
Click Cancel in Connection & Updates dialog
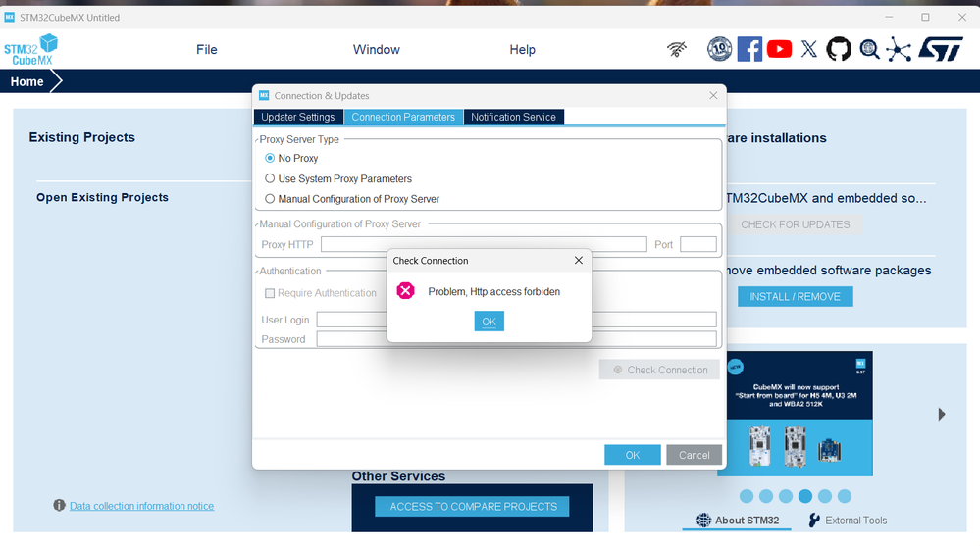click(x=694, y=455)
